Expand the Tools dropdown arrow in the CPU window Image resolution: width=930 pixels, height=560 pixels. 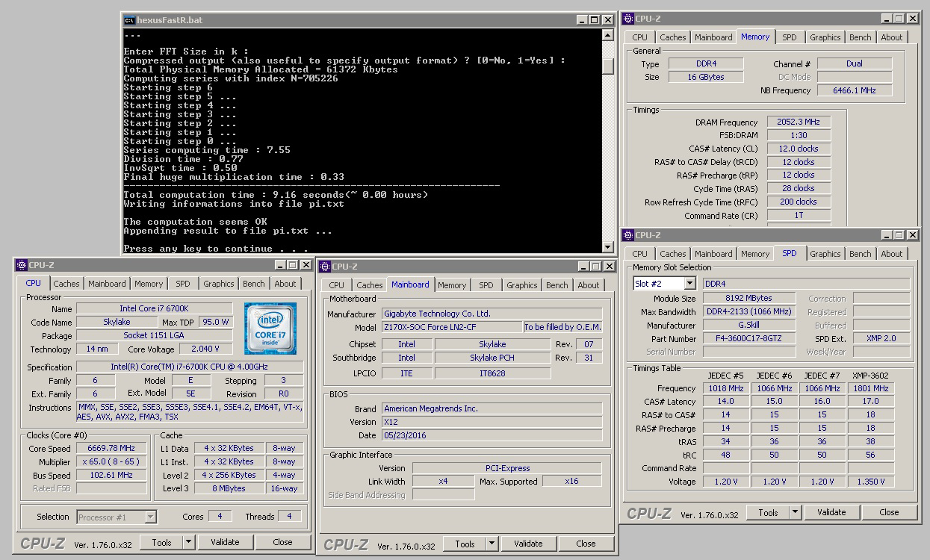coord(188,543)
